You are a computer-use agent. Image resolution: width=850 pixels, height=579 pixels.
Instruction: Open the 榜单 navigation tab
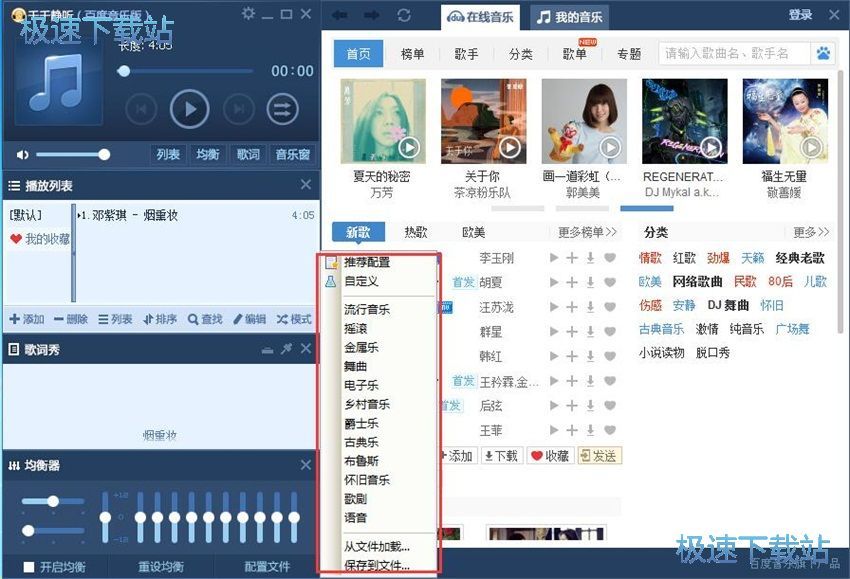coord(412,54)
